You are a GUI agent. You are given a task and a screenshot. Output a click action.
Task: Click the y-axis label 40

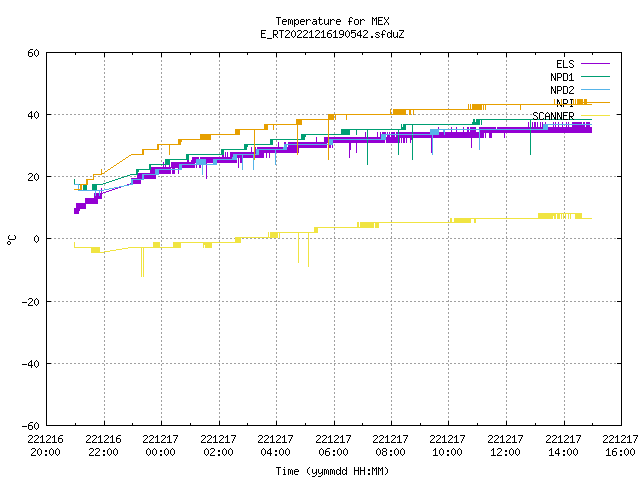(33, 115)
